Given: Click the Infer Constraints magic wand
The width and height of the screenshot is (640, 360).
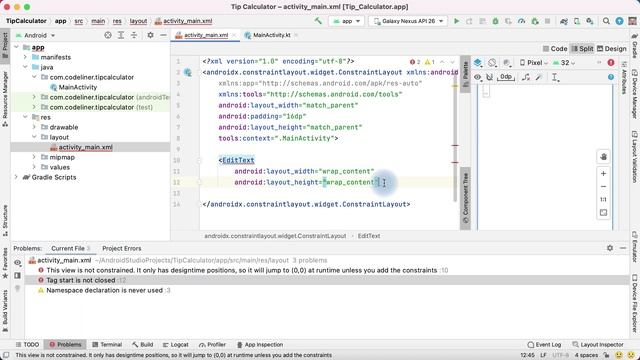Looking at the screenshot, I should (539, 77).
